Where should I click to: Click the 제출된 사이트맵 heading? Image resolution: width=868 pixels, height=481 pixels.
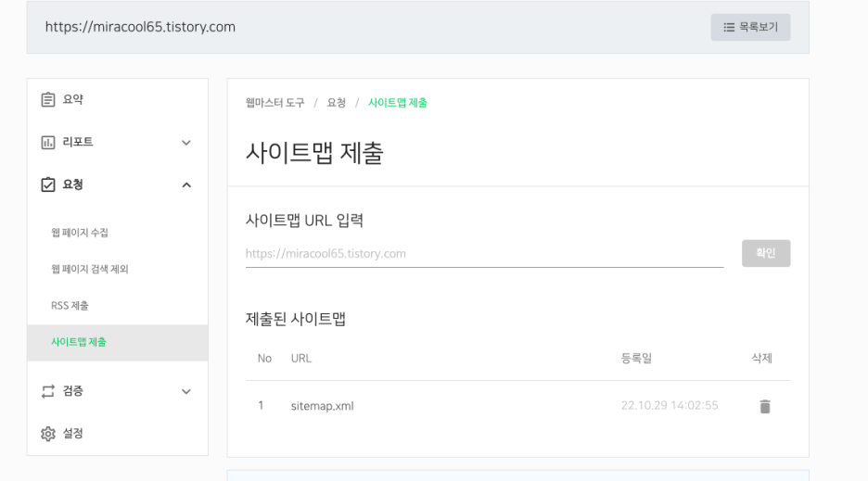tap(296, 320)
